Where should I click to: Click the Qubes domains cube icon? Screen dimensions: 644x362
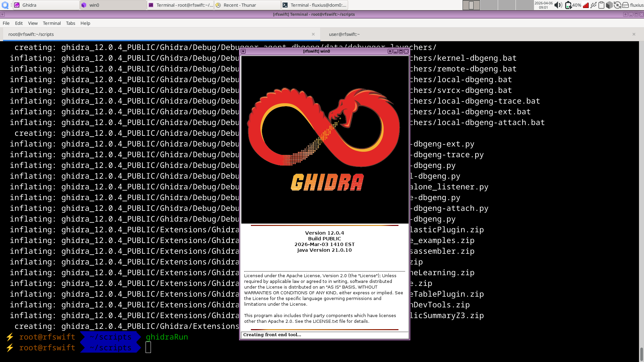click(609, 5)
